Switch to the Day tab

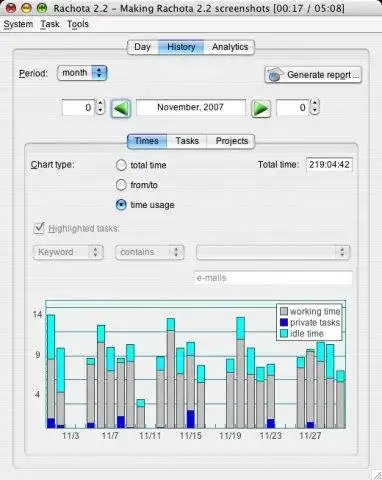[143, 47]
